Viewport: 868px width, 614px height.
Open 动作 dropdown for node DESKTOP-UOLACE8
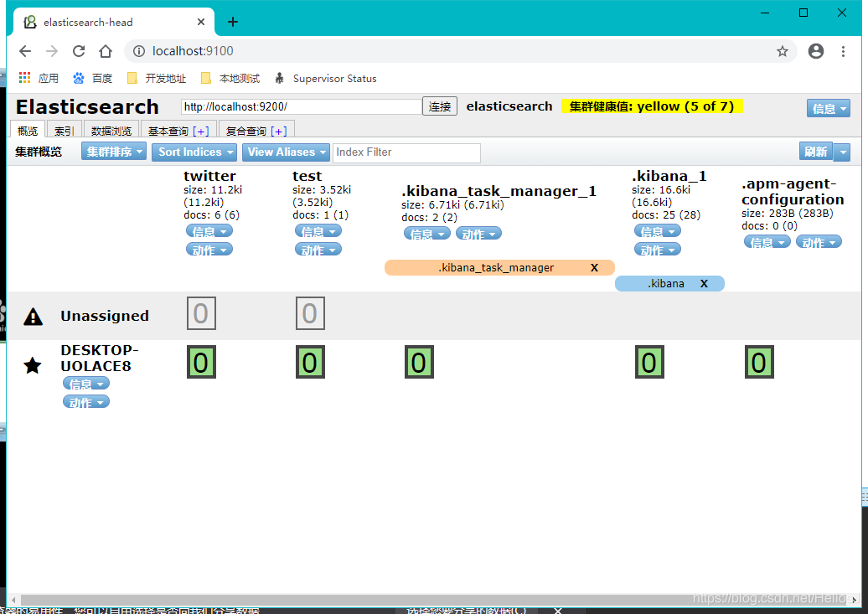pyautogui.click(x=86, y=402)
